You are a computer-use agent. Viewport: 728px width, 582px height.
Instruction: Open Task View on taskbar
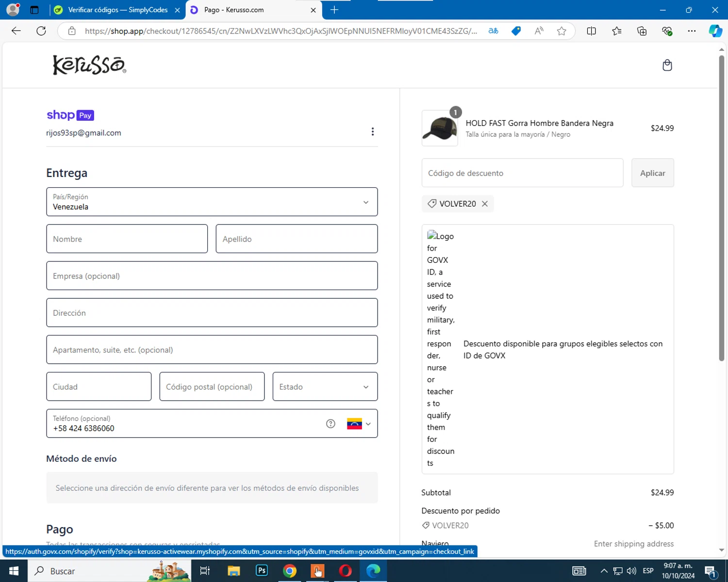click(205, 571)
